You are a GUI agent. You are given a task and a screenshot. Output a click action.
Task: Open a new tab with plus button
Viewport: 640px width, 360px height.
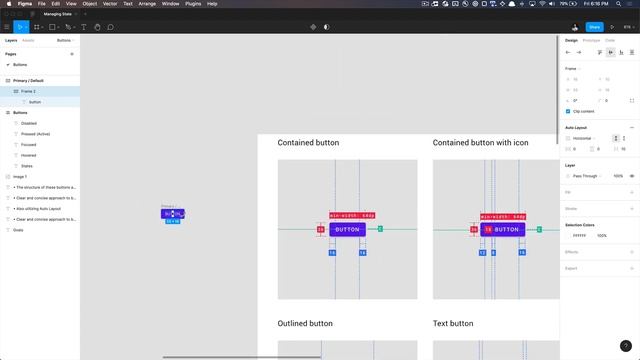click(85, 14)
